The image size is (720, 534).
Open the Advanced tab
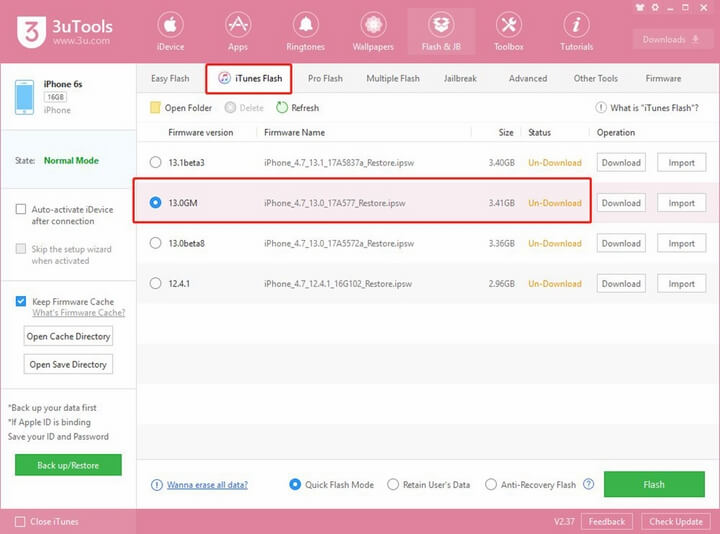coord(528,79)
